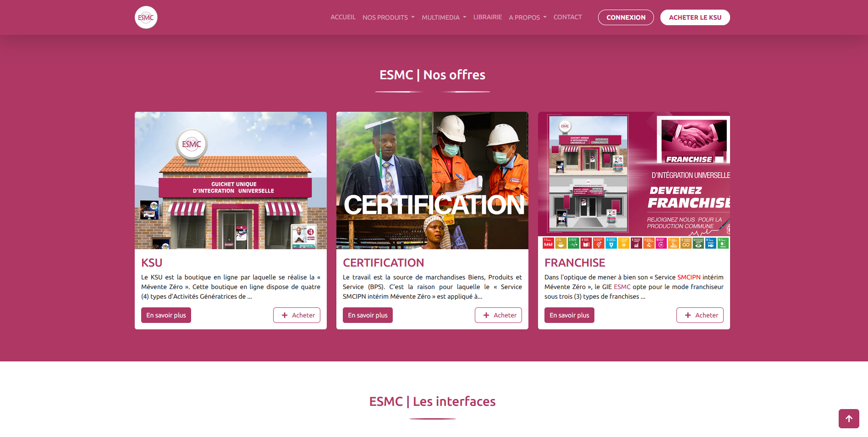Click En savoir plus under KSU
Viewport: 868px width, 437px height.
(166, 315)
